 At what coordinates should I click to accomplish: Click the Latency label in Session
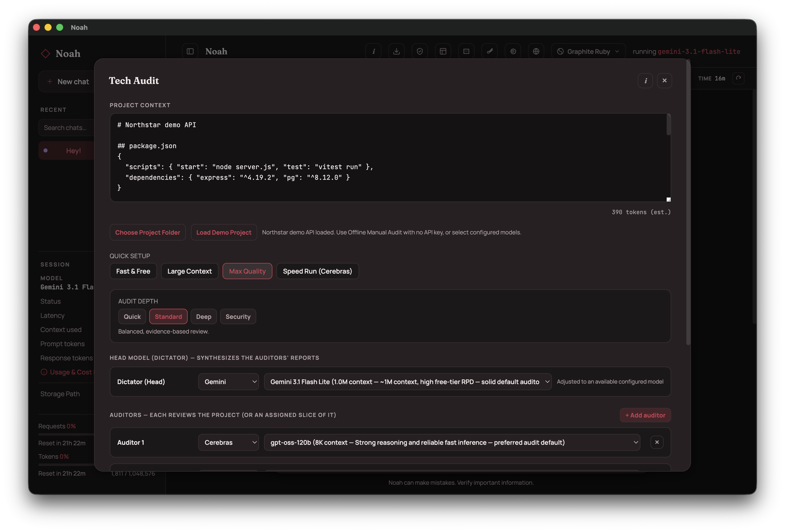click(x=52, y=316)
